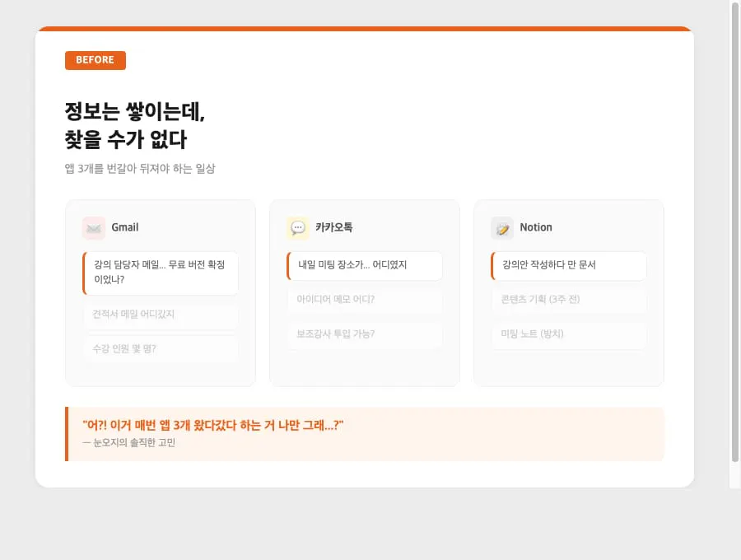
Task: Click the KakaoTalk speech bubble icon
Action: pos(297,227)
